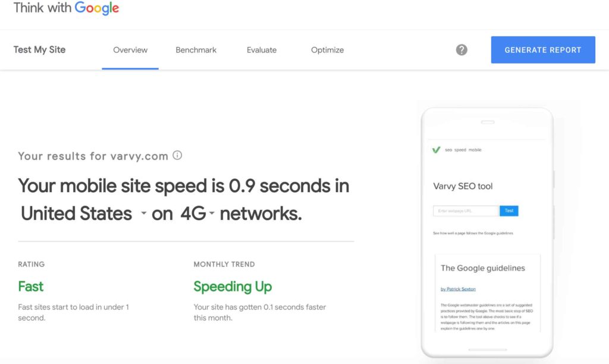Click the Think with Google logo
Viewport: 609px width, 364px height.
click(66, 8)
